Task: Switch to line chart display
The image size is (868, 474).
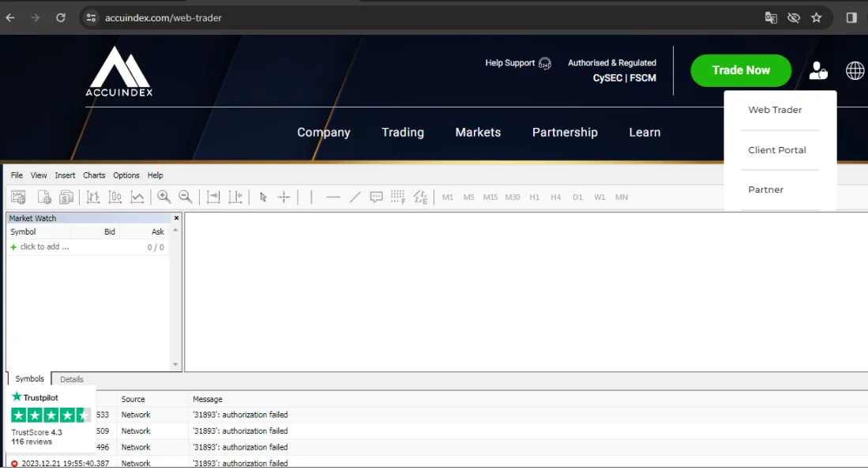Action: click(137, 197)
